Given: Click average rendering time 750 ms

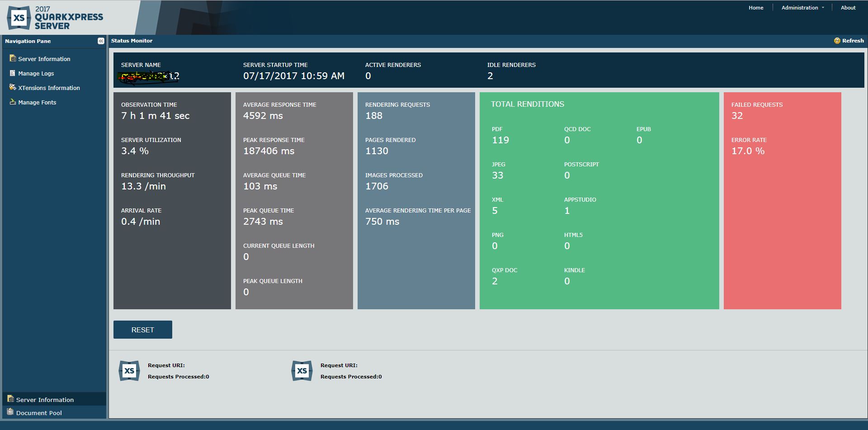Looking at the screenshot, I should pos(382,222).
